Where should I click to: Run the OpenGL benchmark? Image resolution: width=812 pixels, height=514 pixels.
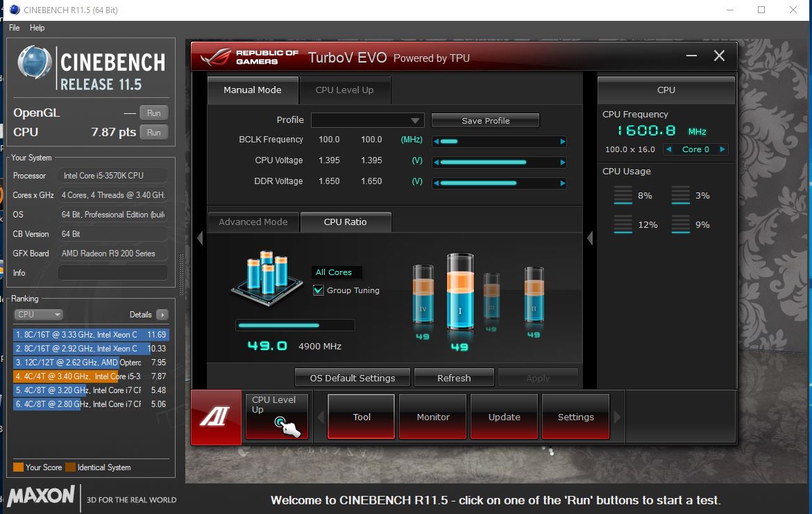(154, 113)
